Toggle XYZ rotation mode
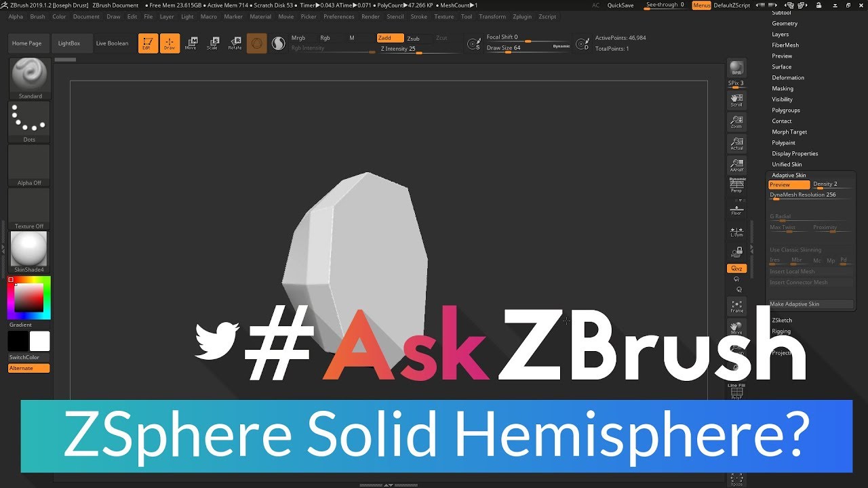868x488 pixels. point(736,269)
